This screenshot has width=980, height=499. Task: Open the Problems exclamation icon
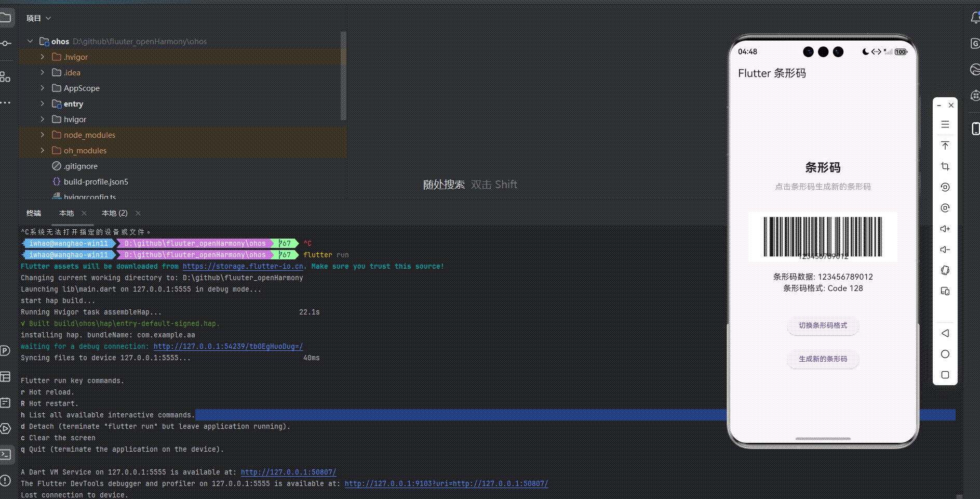pyautogui.click(x=5, y=480)
